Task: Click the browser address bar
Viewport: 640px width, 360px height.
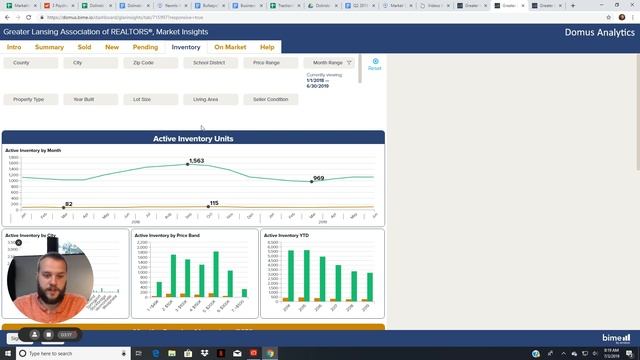Action: click(318, 18)
